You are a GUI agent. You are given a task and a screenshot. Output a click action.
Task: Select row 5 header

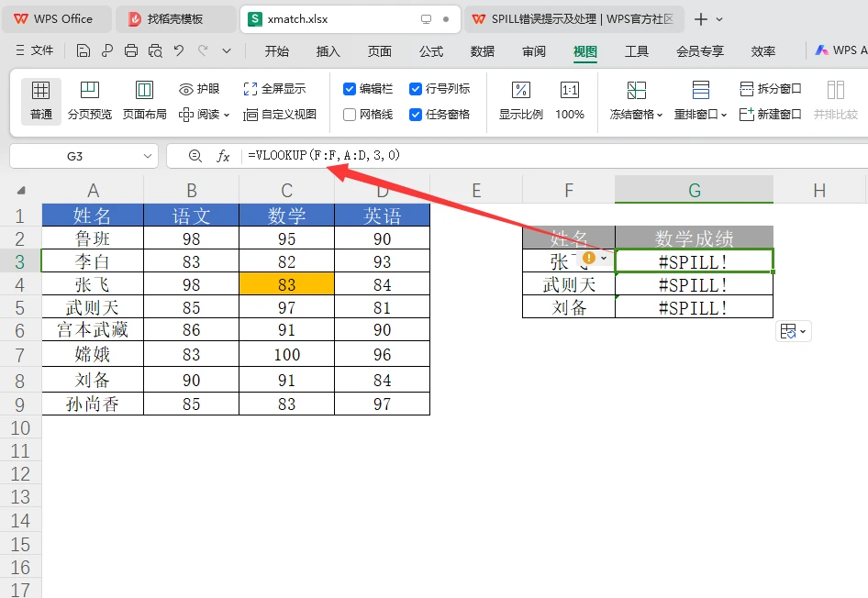coord(20,307)
